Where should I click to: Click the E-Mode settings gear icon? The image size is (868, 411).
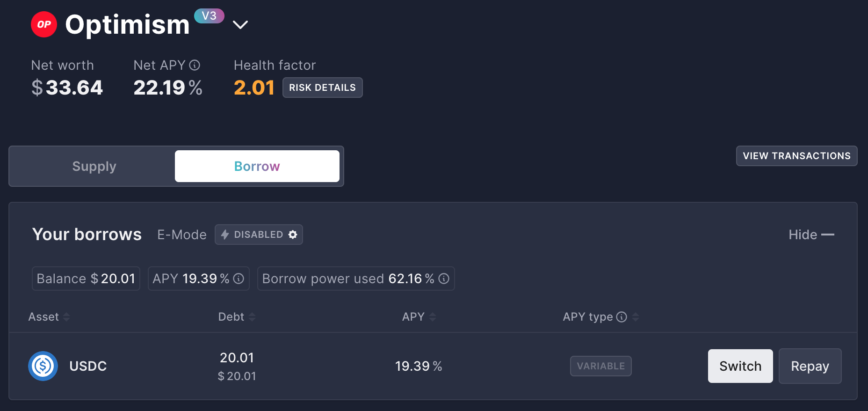tap(293, 235)
